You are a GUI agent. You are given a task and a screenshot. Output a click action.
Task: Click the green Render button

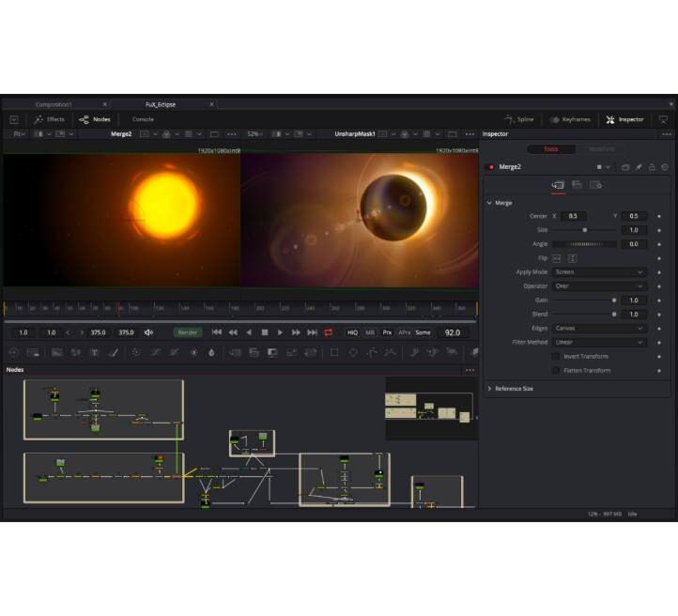tap(188, 332)
